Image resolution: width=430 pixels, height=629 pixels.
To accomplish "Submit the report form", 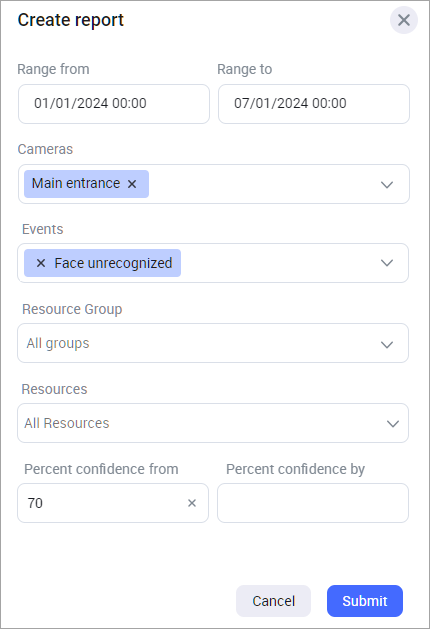I will [365, 601].
